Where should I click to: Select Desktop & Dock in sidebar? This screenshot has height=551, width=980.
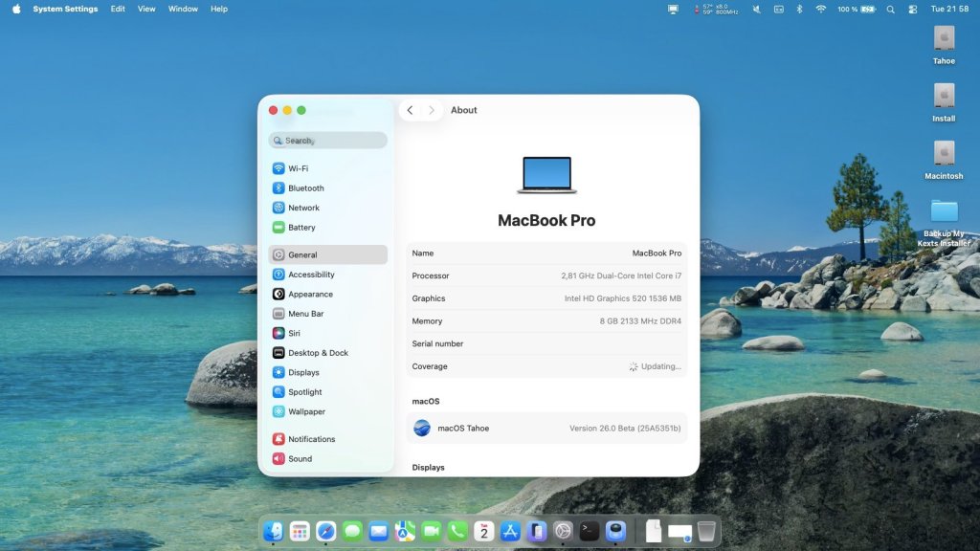tap(318, 353)
